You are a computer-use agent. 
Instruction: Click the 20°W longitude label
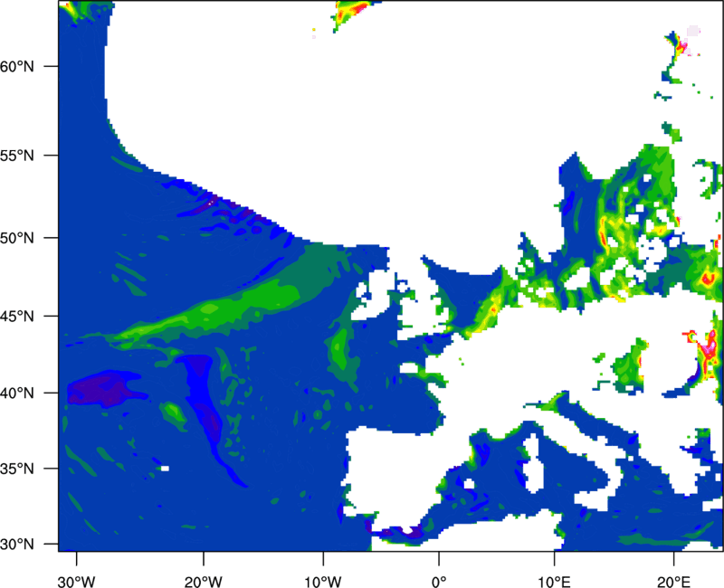point(204,582)
